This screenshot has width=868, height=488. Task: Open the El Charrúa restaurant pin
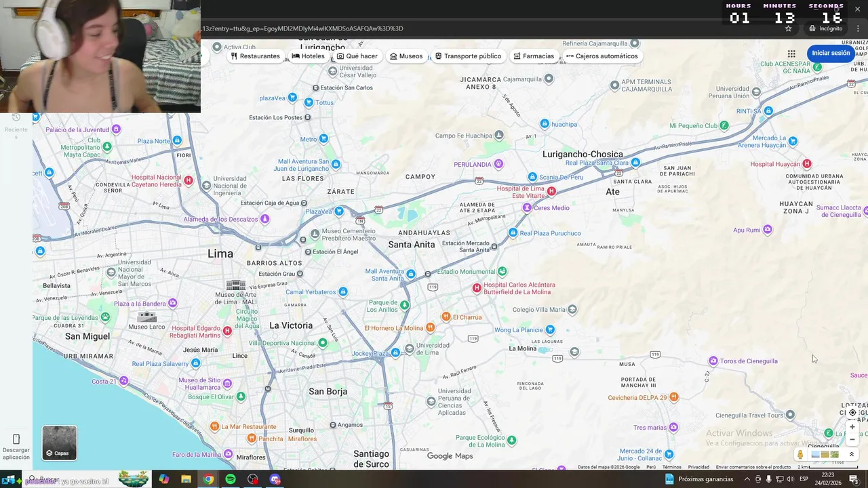[x=446, y=317]
